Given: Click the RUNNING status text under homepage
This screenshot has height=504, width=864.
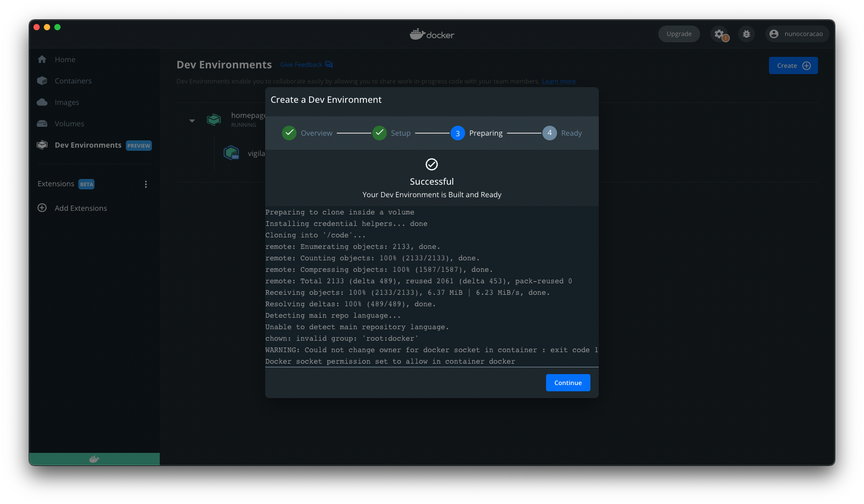Looking at the screenshot, I should (244, 125).
